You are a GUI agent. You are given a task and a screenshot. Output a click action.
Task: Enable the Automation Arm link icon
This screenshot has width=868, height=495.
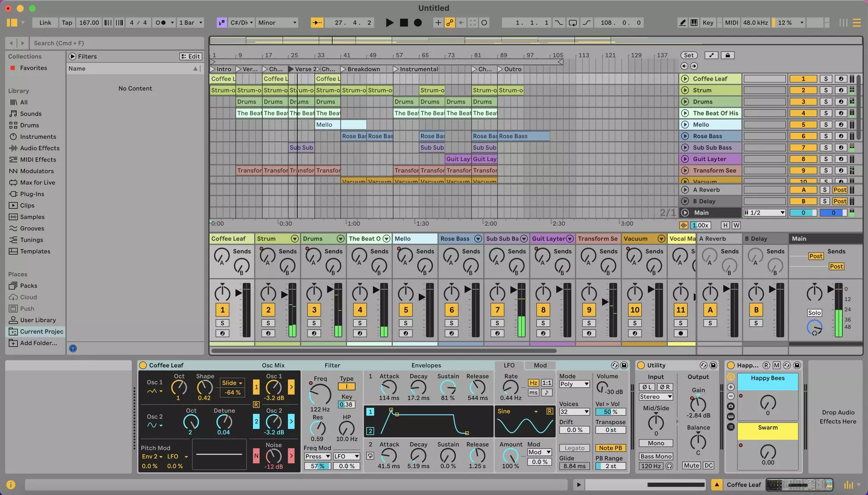tap(450, 22)
